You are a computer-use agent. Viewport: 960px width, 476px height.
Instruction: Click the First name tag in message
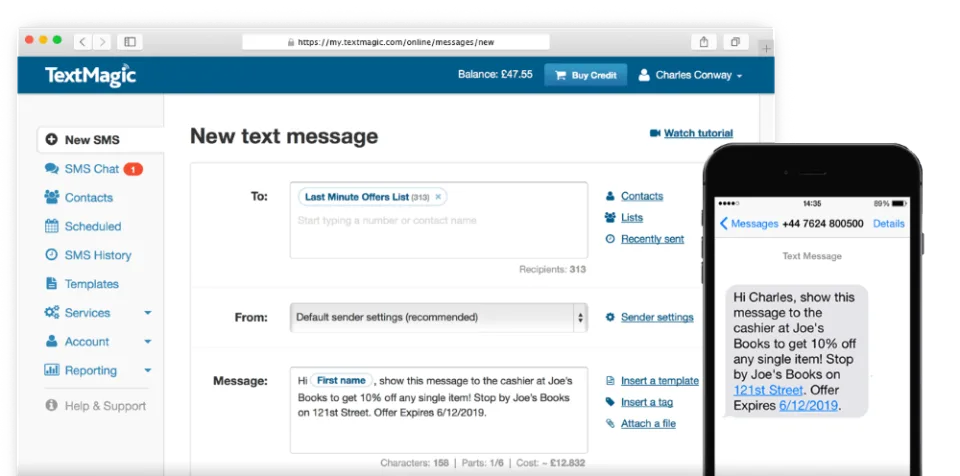coord(341,380)
